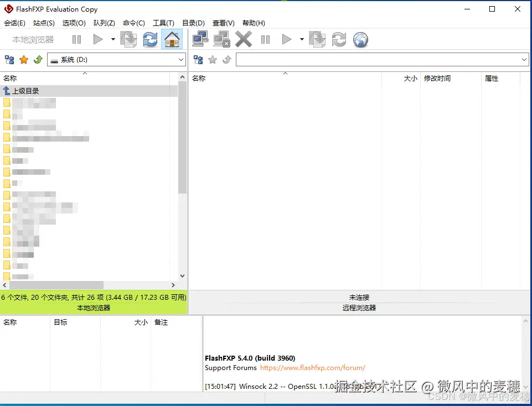Open the 队列(Z) menu
The height and width of the screenshot is (406, 532).
click(x=104, y=23)
